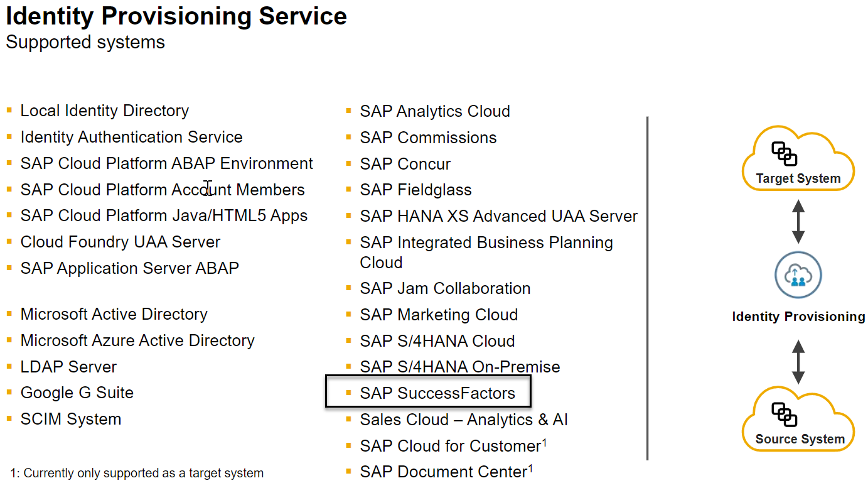This screenshot has height=483, width=868.
Task: Click the arrow between Target System and Identity Provisioning
Action: click(x=798, y=221)
